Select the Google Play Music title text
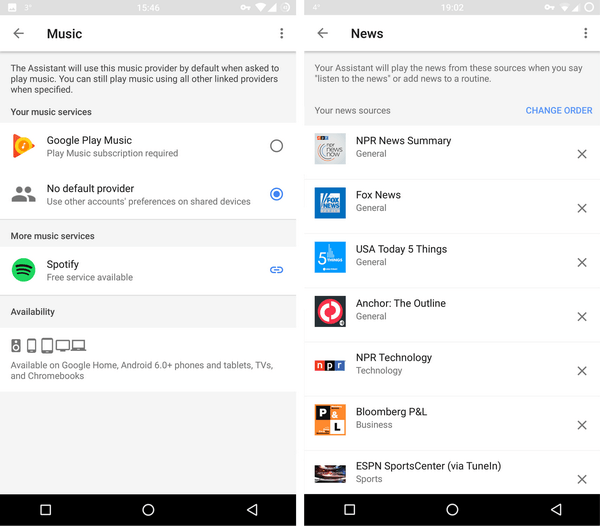Viewport: 600px width, 526px height. pyautogui.click(x=89, y=140)
